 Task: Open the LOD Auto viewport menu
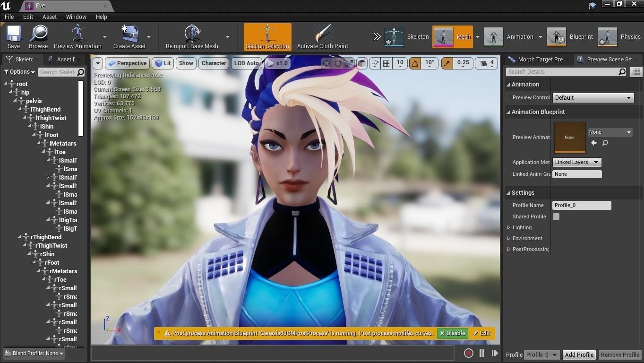[246, 63]
